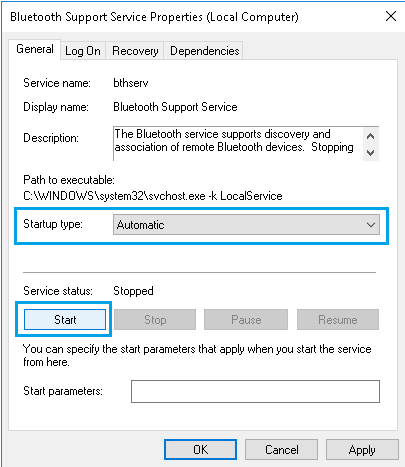Start the Bluetooth service with the Start button
Image resolution: width=405 pixels, height=467 pixels.
(x=65, y=320)
